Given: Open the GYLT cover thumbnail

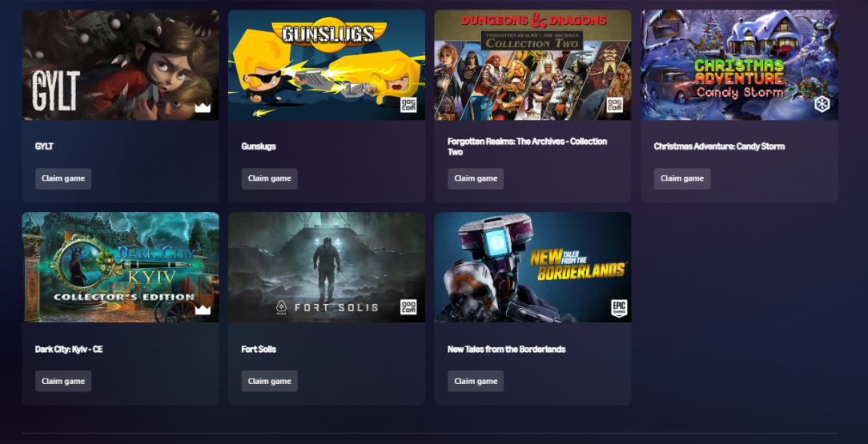Looking at the screenshot, I should (120, 66).
